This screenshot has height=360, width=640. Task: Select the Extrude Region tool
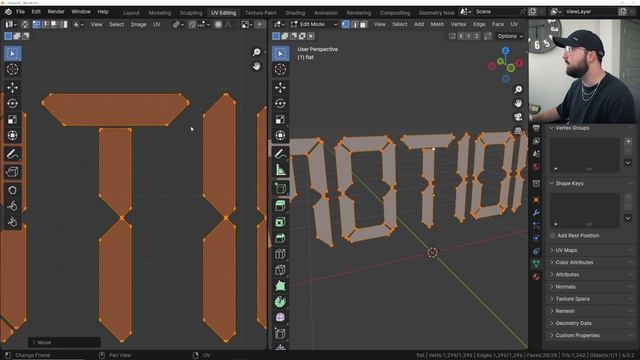(280, 206)
